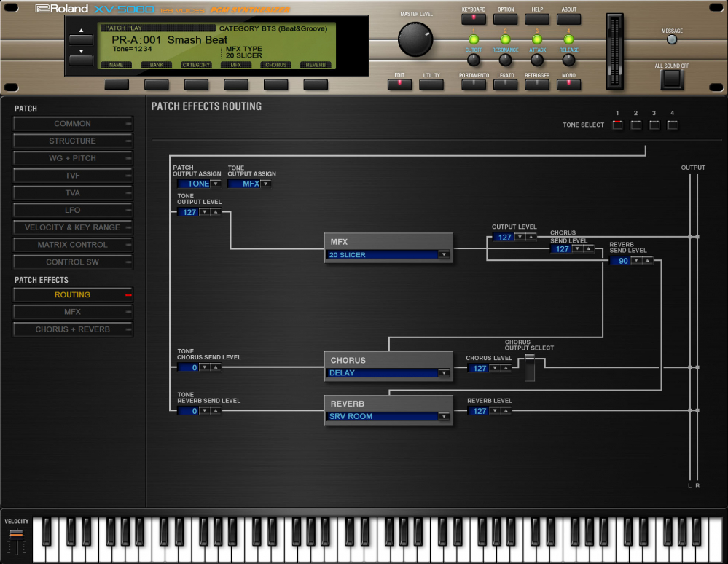Click the Chorus Output Select slider switch
This screenshot has height=564, width=728.
coord(530,368)
